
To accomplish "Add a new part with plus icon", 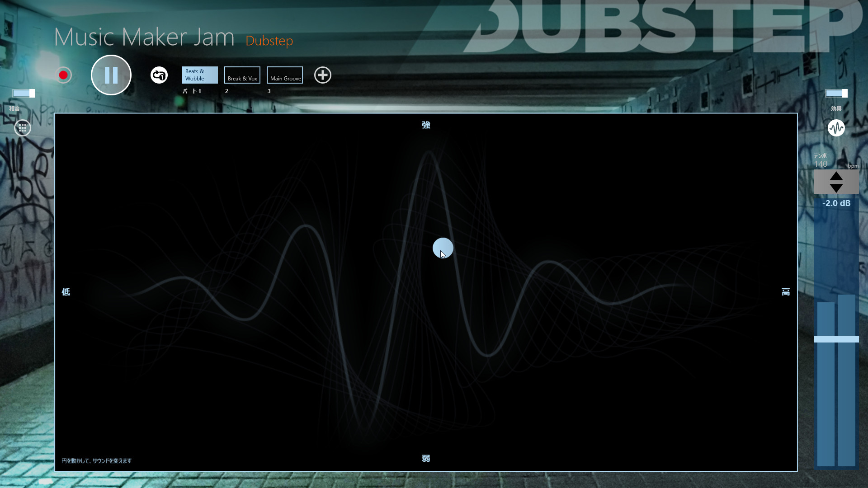I will click(323, 75).
